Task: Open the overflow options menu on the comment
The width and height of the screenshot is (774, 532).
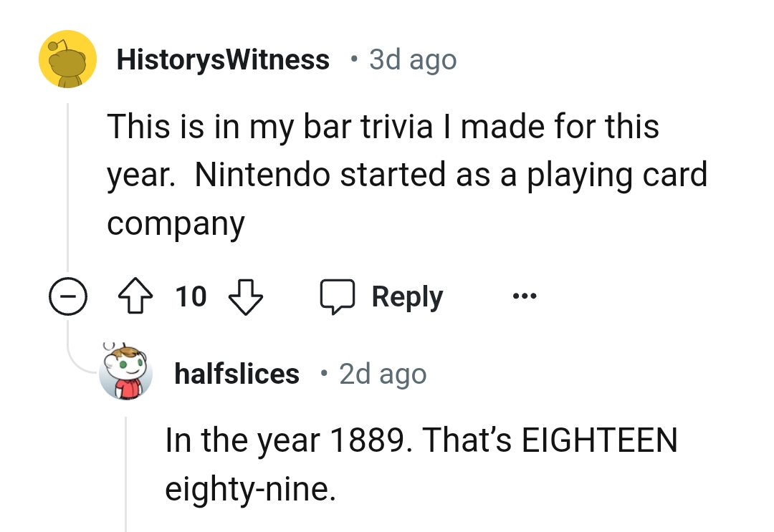Action: (x=523, y=296)
